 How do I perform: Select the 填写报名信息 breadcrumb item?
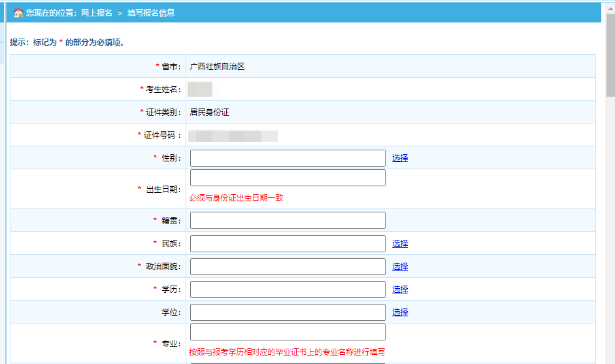tap(151, 12)
